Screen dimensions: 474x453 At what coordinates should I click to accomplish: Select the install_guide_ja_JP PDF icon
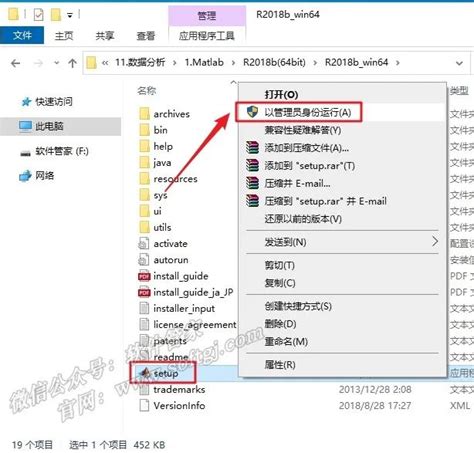pos(144,292)
